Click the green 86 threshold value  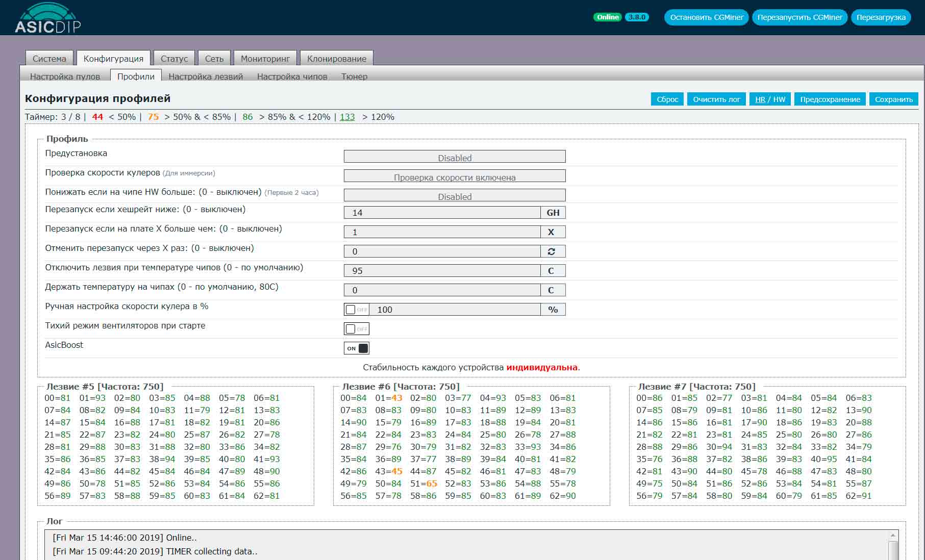pos(247,117)
